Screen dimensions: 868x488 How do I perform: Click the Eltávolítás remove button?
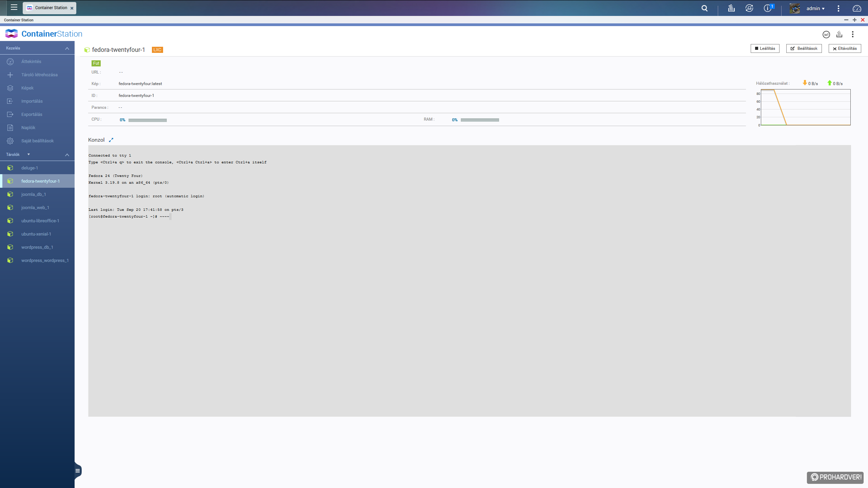pyautogui.click(x=845, y=48)
